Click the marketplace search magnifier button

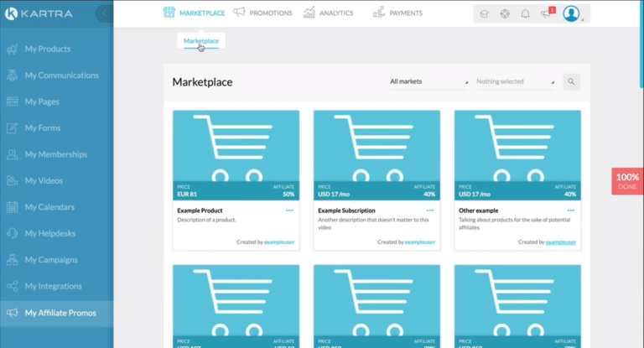pyautogui.click(x=571, y=81)
